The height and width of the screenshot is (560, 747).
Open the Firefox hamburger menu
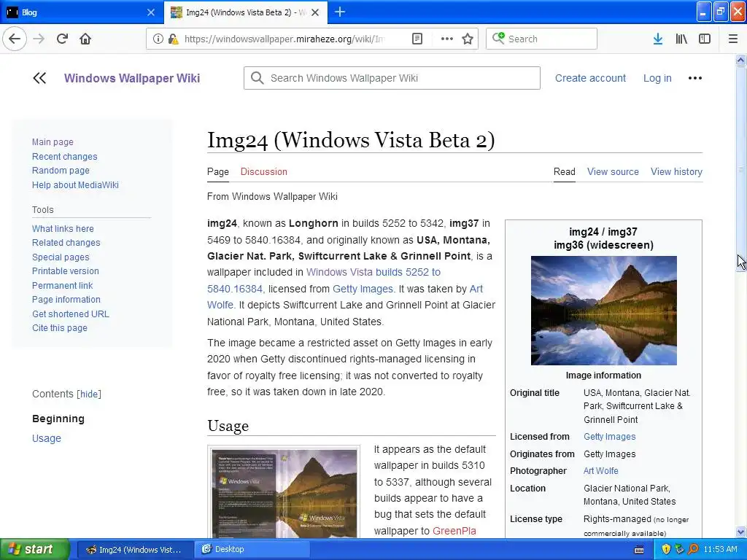pyautogui.click(x=733, y=39)
